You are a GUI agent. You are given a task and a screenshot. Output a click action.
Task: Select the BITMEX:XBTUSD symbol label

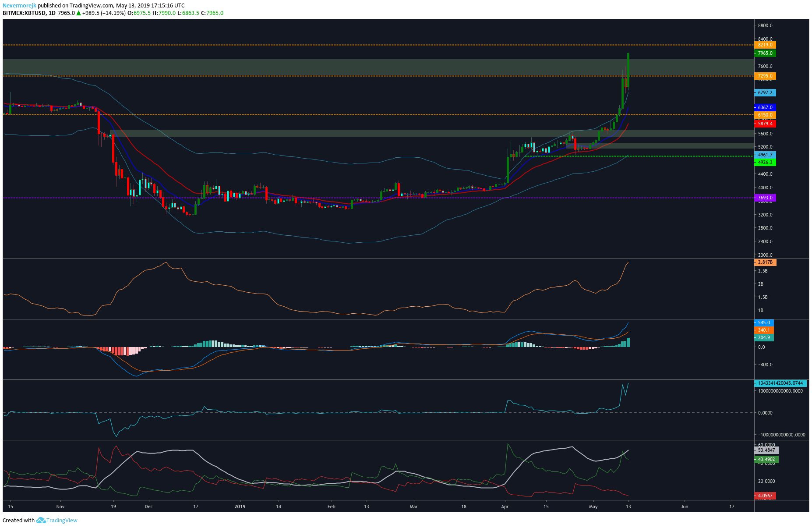[24, 13]
